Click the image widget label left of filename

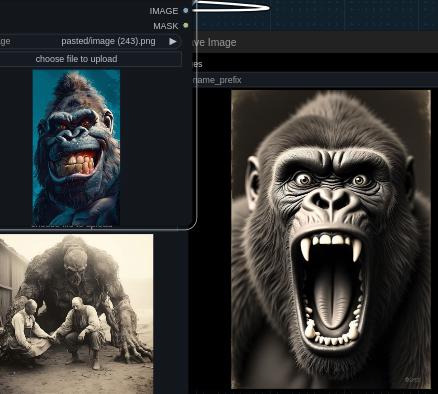[5, 41]
